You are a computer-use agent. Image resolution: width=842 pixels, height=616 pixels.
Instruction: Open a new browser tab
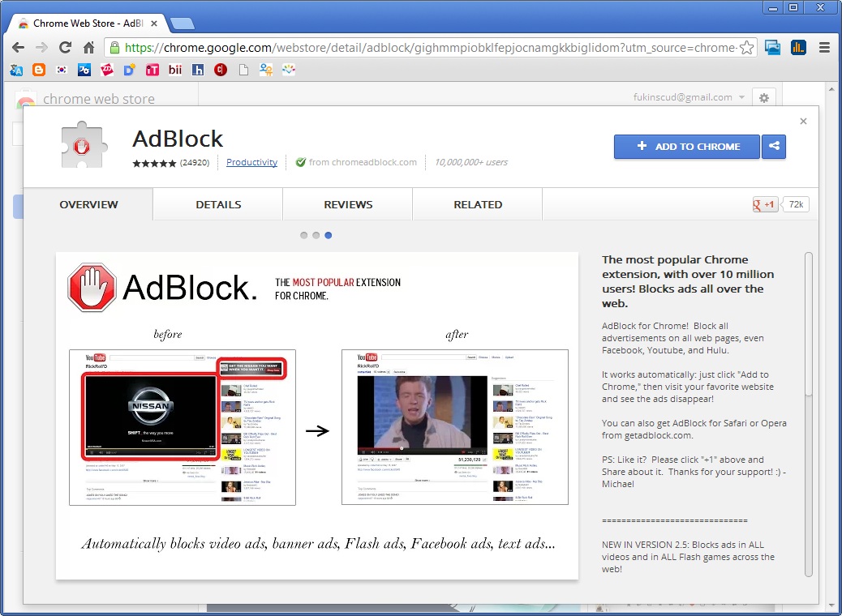(183, 24)
